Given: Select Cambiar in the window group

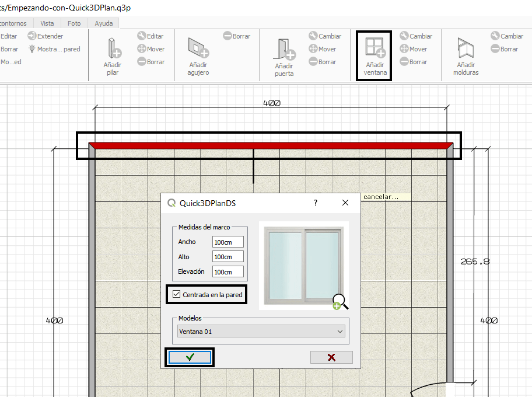Looking at the screenshot, I should 416,36.
